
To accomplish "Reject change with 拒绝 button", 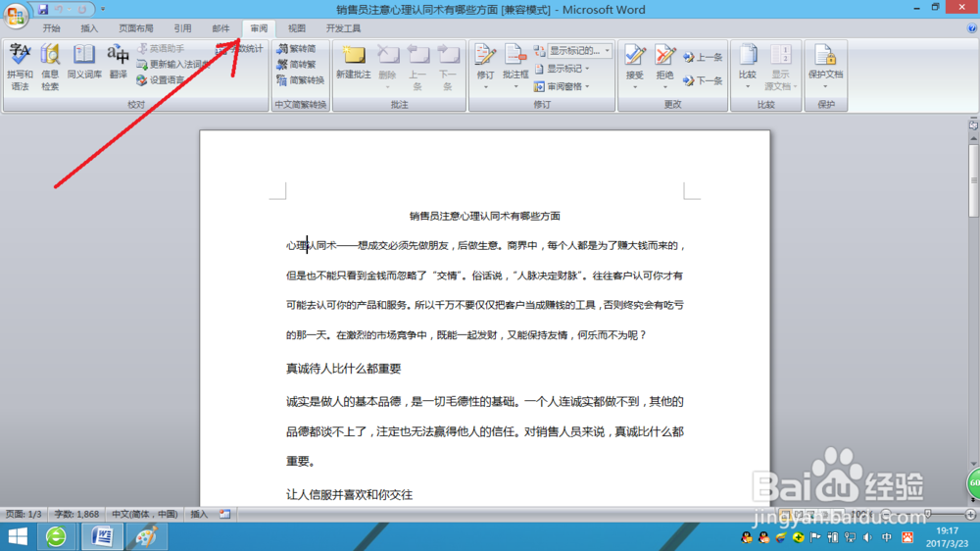I will tap(665, 68).
